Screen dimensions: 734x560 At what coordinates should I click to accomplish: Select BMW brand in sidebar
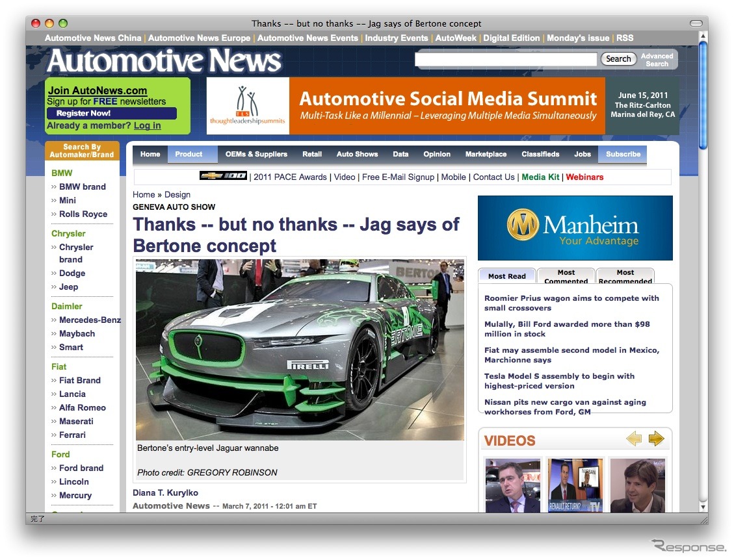83,186
